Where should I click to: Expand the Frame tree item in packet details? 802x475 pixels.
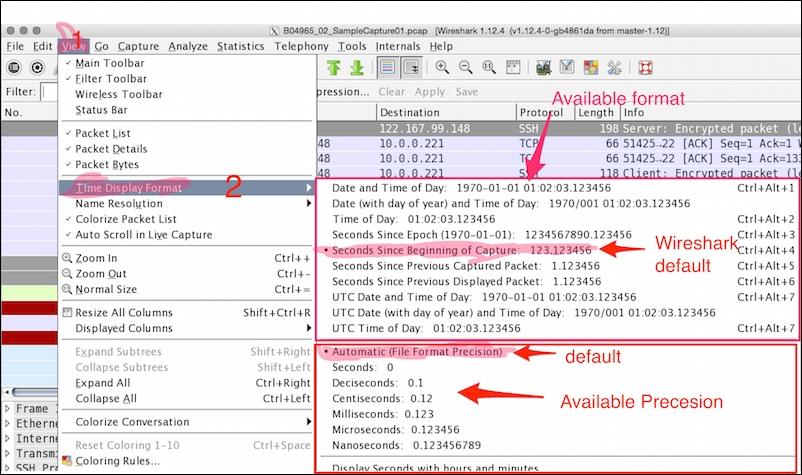click(9, 409)
